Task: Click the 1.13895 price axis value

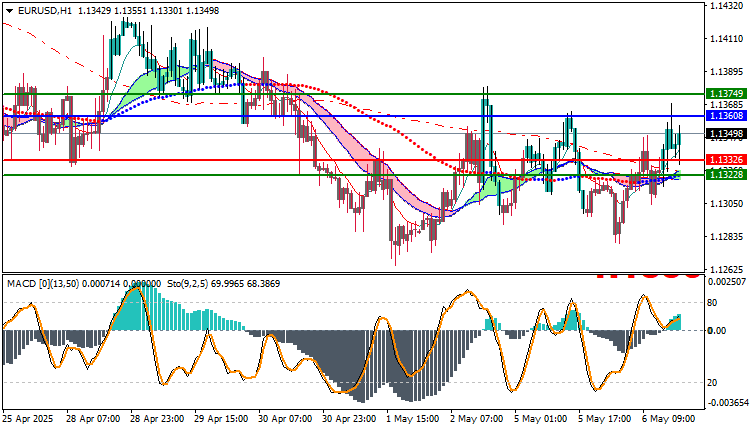Action: 727,72
